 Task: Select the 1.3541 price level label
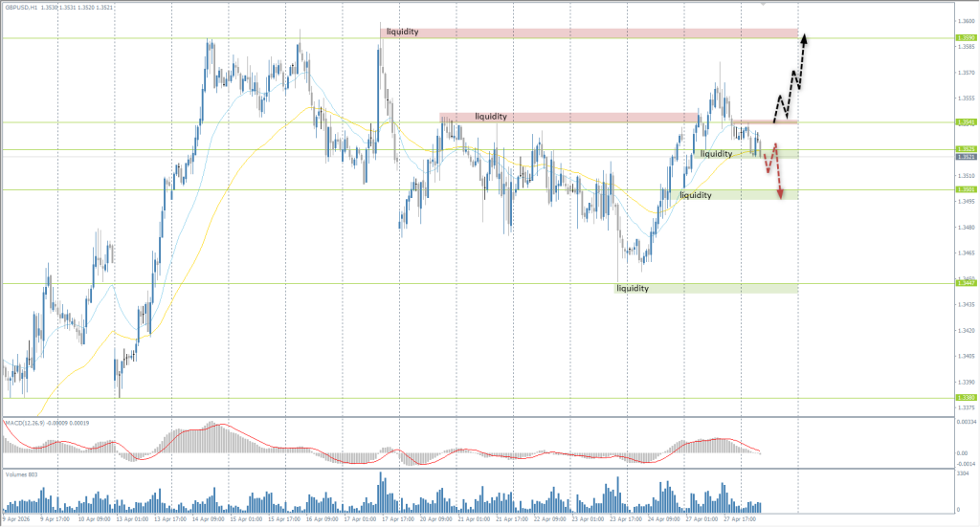(966, 122)
